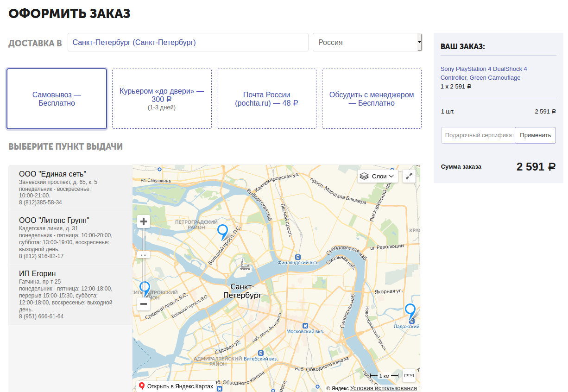Click the Санкт-Петербург city label on the map
This screenshot has height=392, width=568.
[x=242, y=291]
